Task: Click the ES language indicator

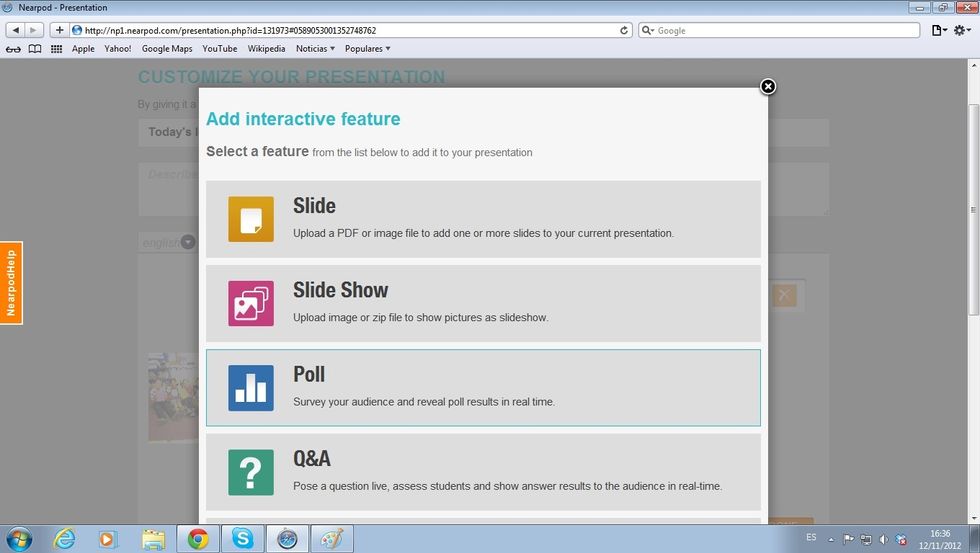Action: click(x=811, y=537)
